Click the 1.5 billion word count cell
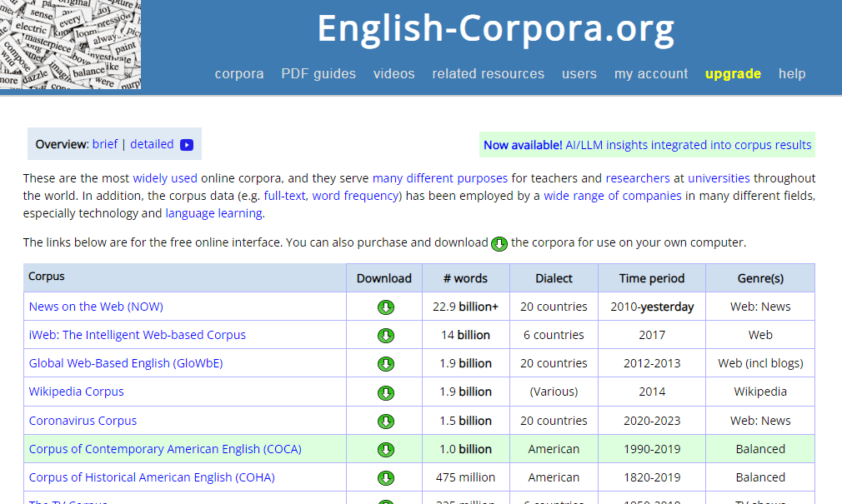The height and width of the screenshot is (504, 842). tap(465, 421)
